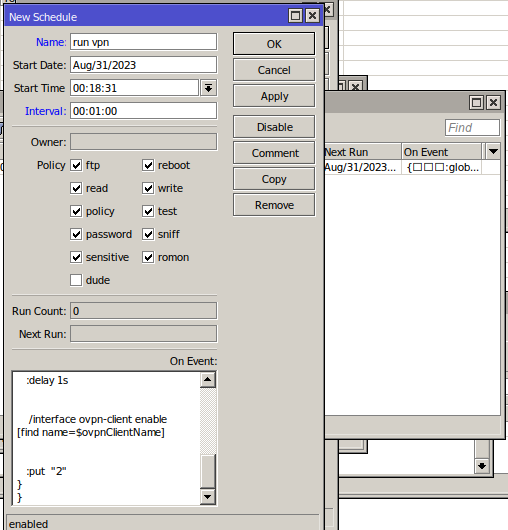Viewport: 508px width, 530px height.
Task: Toggle the reboot policy checkbox
Action: click(148, 165)
